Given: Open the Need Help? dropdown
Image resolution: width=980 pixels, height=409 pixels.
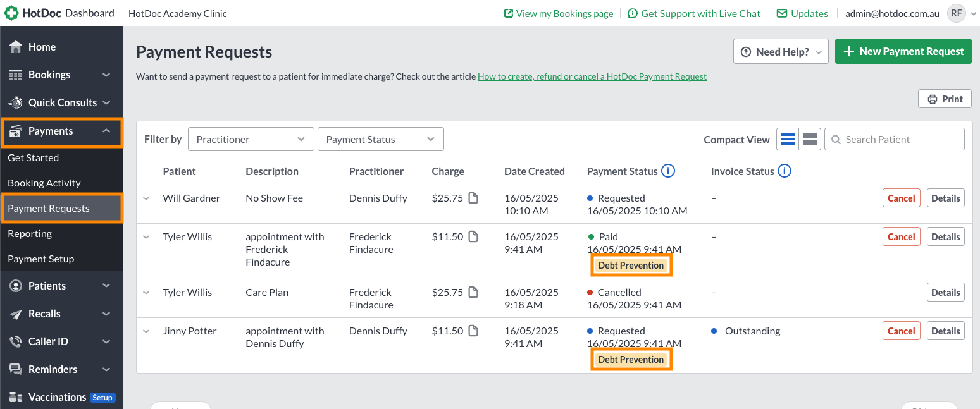Looking at the screenshot, I should 781,52.
